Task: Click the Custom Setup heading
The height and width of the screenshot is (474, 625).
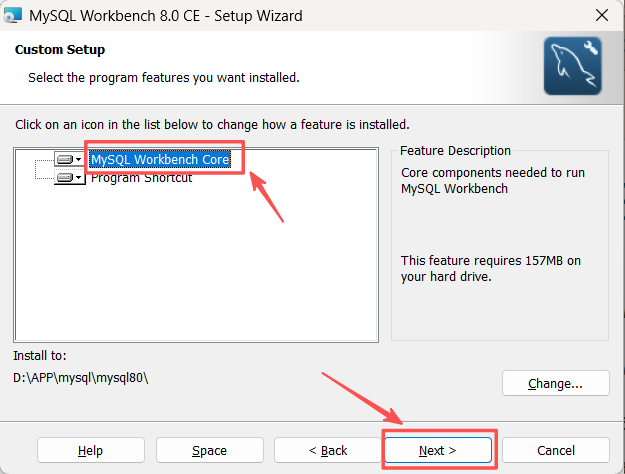Action: (60, 49)
